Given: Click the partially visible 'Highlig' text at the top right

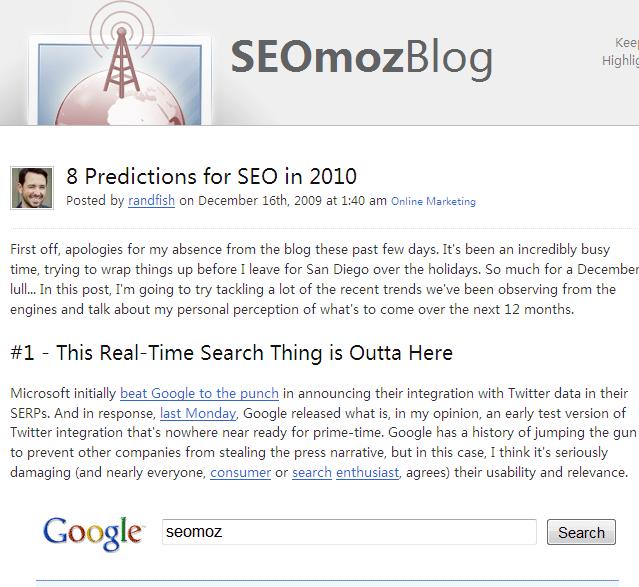Looking at the screenshot, I should [x=620, y=60].
